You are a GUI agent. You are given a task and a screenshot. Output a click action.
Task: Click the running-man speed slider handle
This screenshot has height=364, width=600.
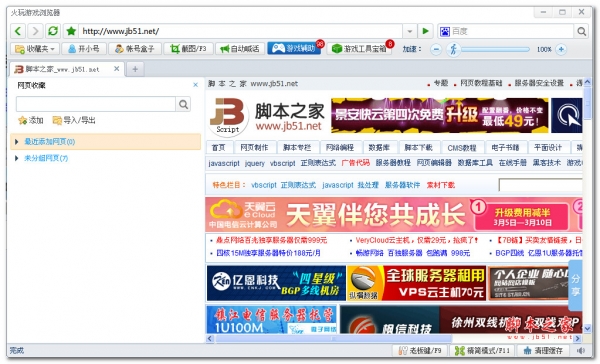453,49
